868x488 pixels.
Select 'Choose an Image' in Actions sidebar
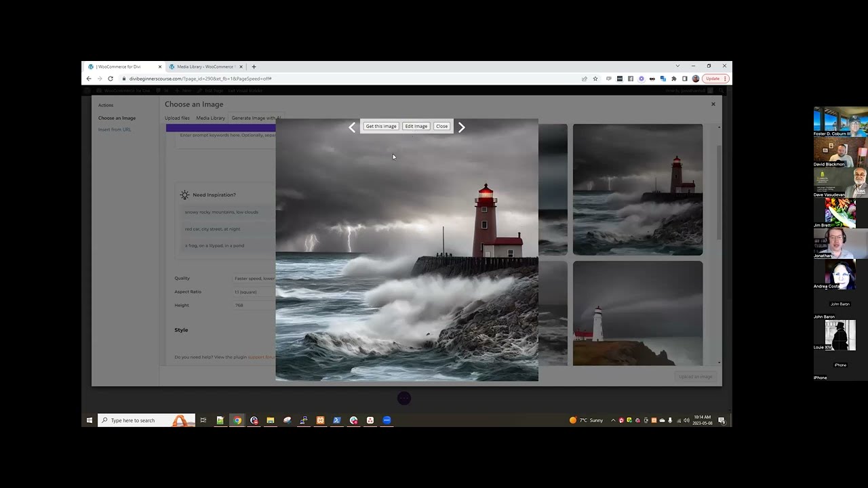[x=117, y=118]
